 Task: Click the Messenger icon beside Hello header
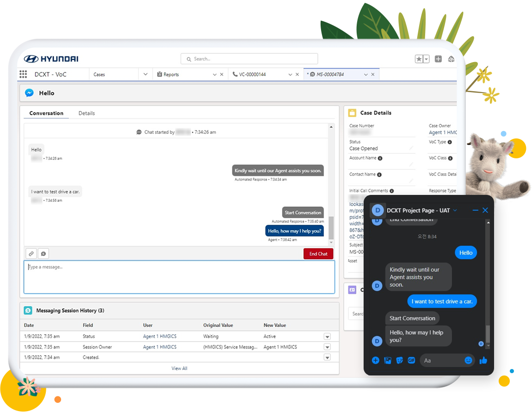[30, 93]
